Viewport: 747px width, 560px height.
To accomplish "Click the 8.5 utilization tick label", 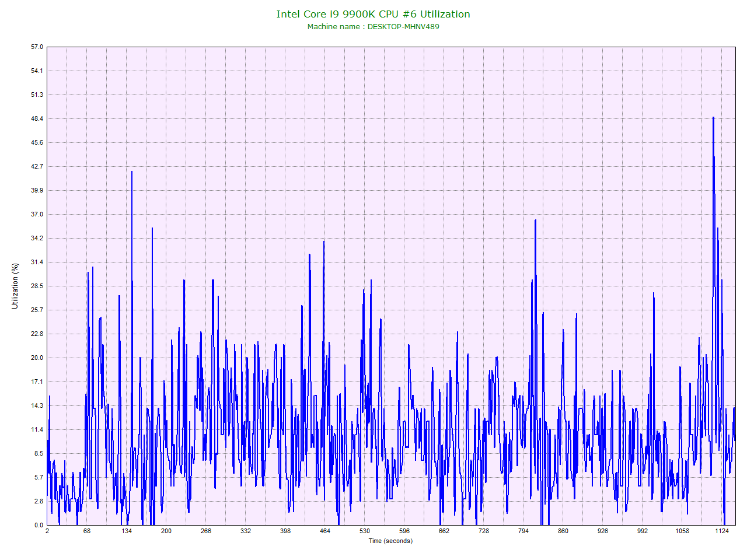I will (x=39, y=453).
